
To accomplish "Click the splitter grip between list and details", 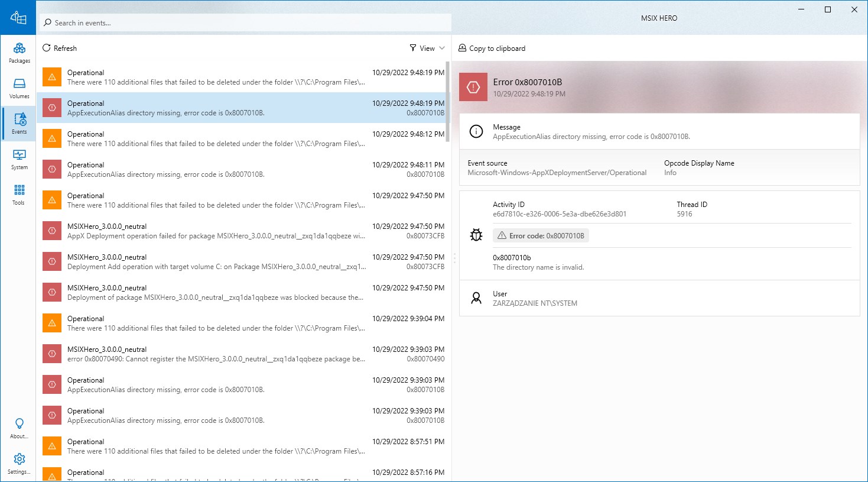I will tap(454, 258).
